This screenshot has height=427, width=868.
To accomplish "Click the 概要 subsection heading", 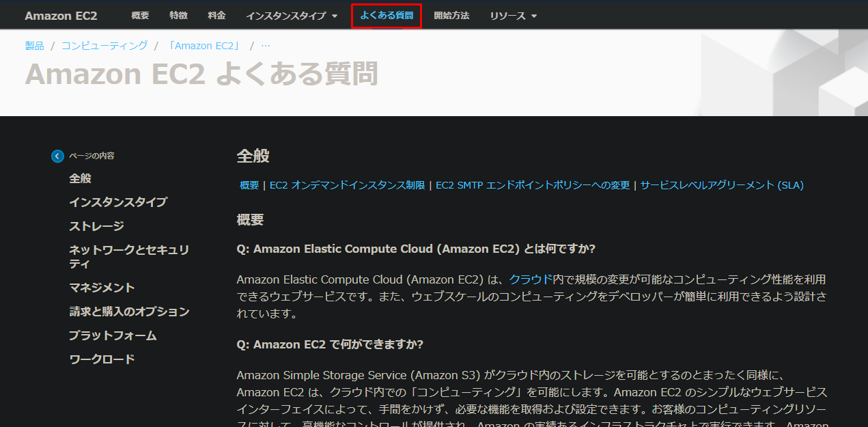I will pos(250,220).
